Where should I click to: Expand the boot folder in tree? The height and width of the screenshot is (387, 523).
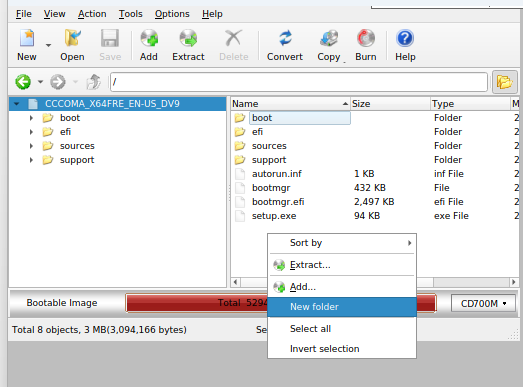point(31,118)
